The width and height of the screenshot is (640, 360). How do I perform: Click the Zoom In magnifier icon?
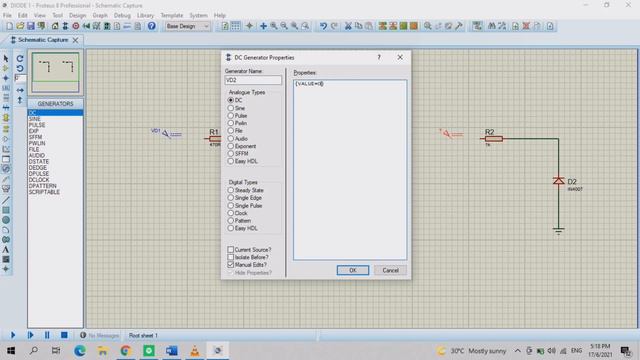coord(274,26)
